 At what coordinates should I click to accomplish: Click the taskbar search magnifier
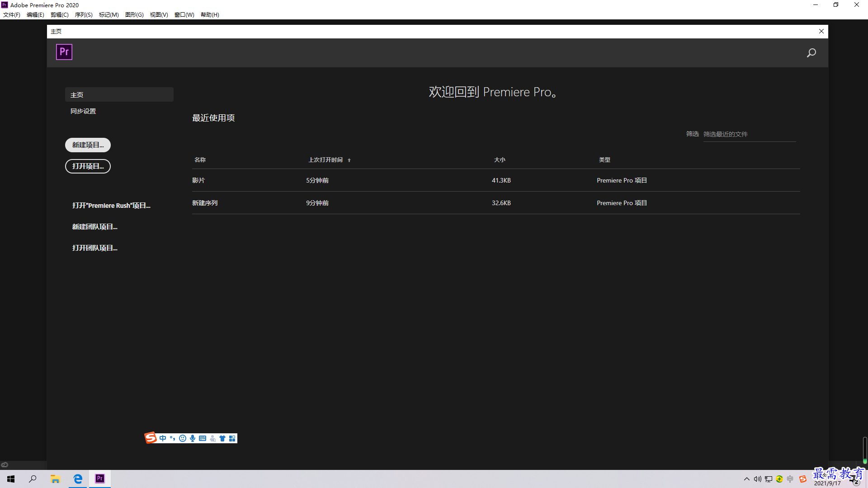coord(33,479)
